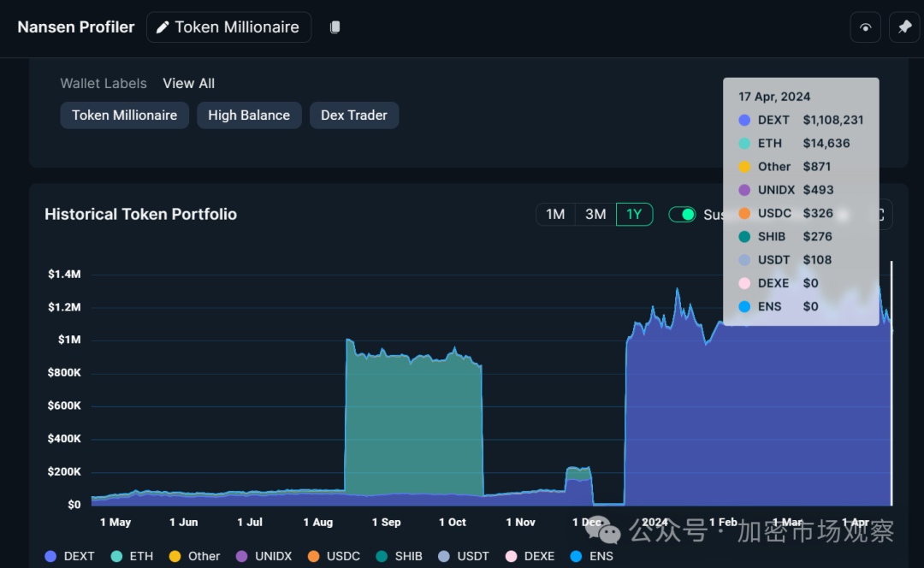Select the 1M time range
924x568 pixels.
tap(555, 215)
